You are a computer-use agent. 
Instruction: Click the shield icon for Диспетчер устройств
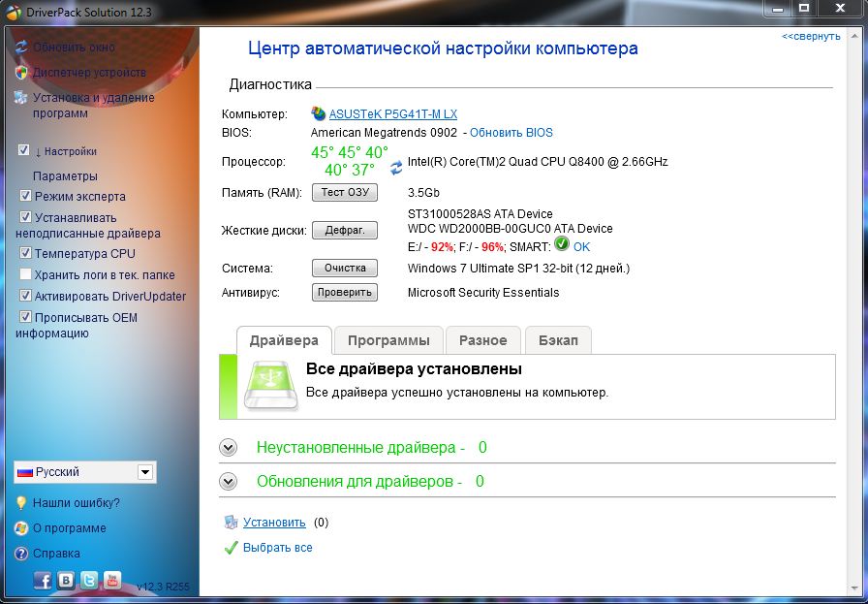click(x=21, y=73)
